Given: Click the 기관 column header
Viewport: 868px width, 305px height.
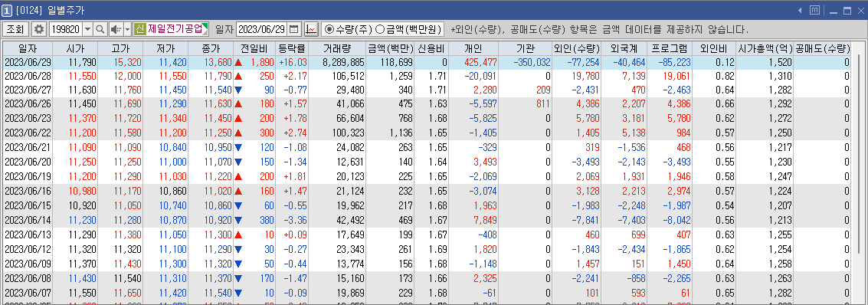Looking at the screenshot, I should pos(526,48).
